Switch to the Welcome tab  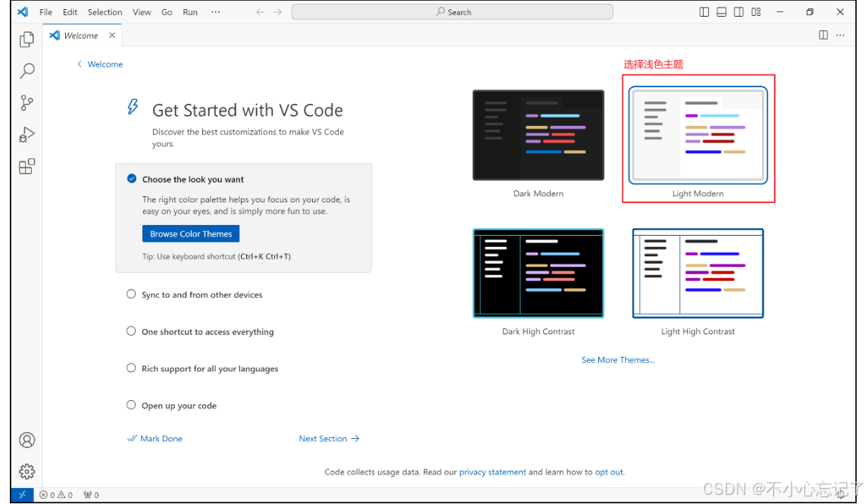tap(80, 35)
